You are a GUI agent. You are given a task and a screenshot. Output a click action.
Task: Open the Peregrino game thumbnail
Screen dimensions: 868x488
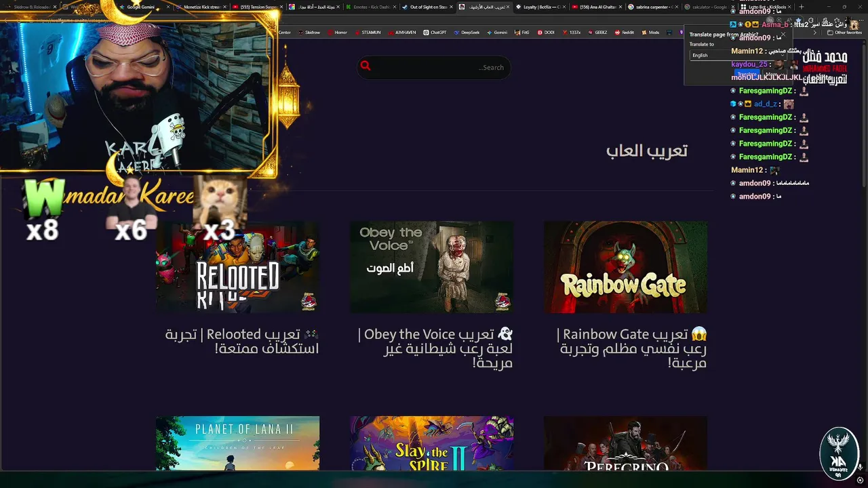coord(625,443)
